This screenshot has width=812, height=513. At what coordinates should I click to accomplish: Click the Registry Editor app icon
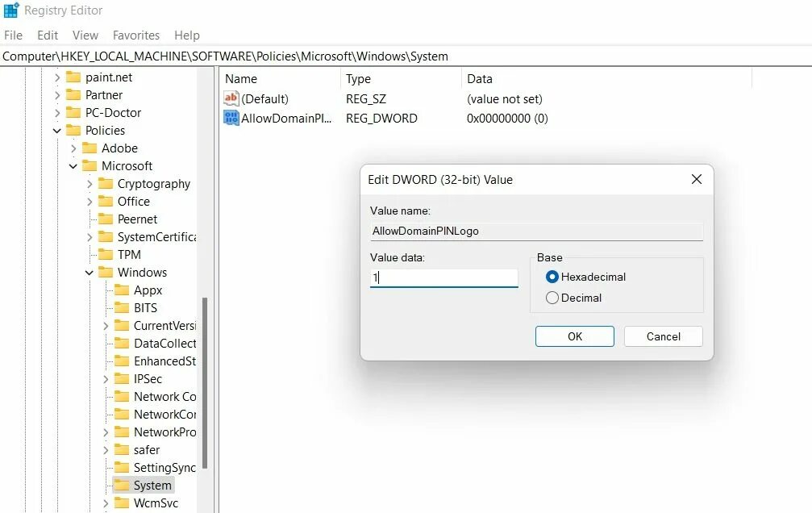coord(10,10)
